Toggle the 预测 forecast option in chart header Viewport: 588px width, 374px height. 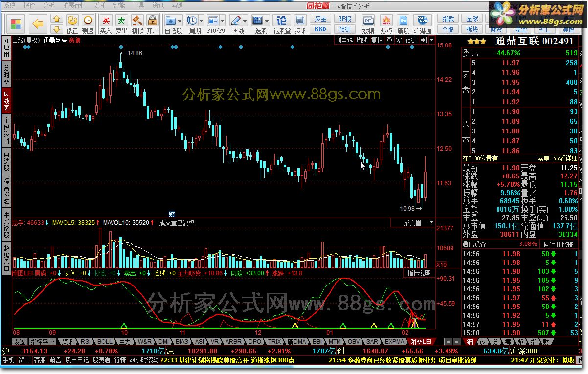411,40
